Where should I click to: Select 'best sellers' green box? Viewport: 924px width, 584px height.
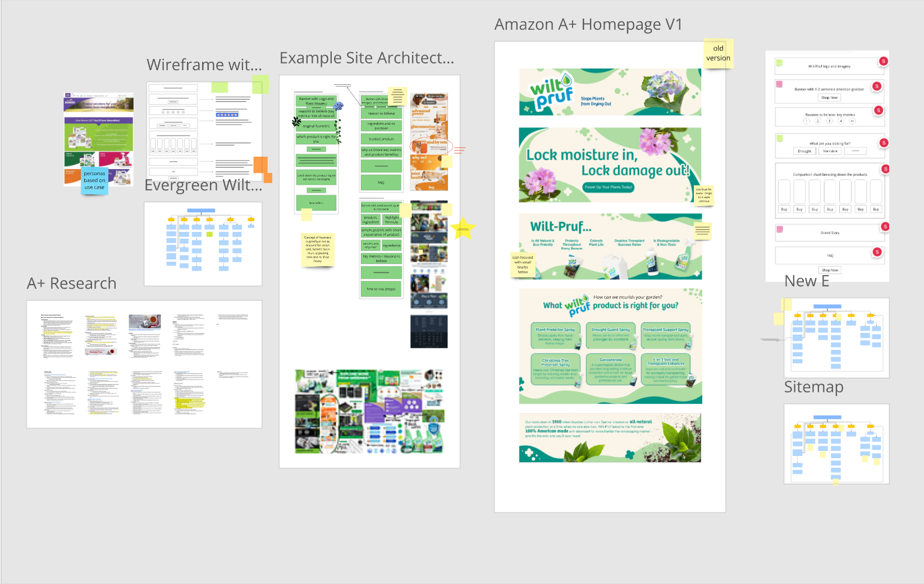(x=316, y=203)
